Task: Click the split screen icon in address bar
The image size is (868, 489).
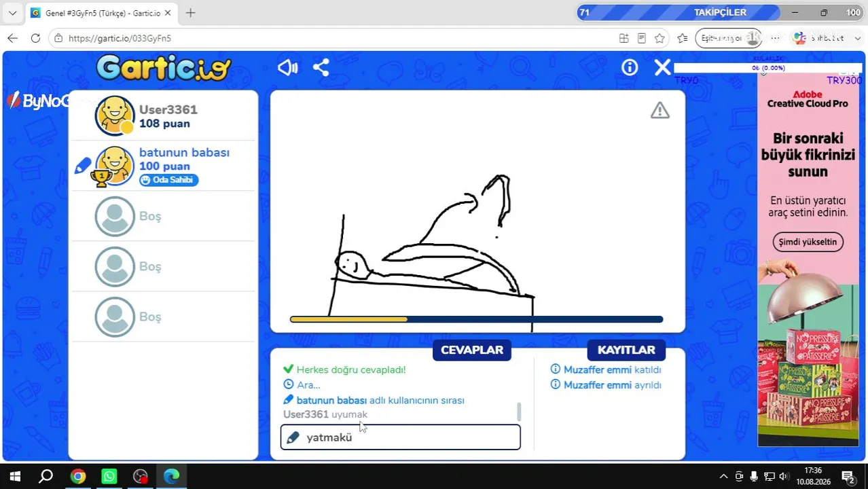Action: (x=623, y=38)
